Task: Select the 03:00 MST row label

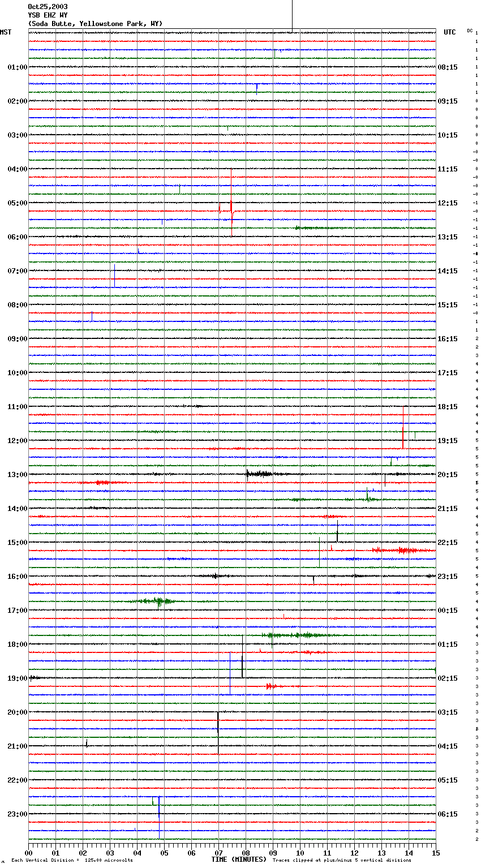Action: [x=18, y=135]
